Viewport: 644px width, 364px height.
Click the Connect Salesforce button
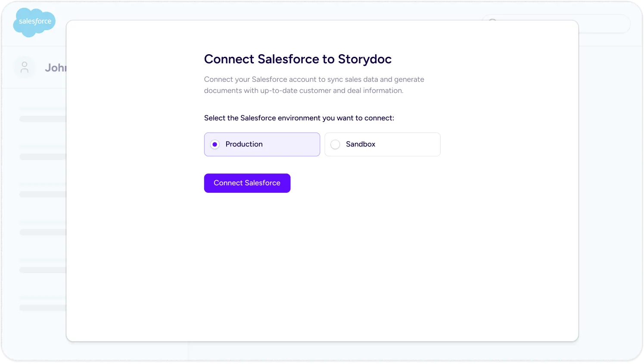(x=247, y=183)
